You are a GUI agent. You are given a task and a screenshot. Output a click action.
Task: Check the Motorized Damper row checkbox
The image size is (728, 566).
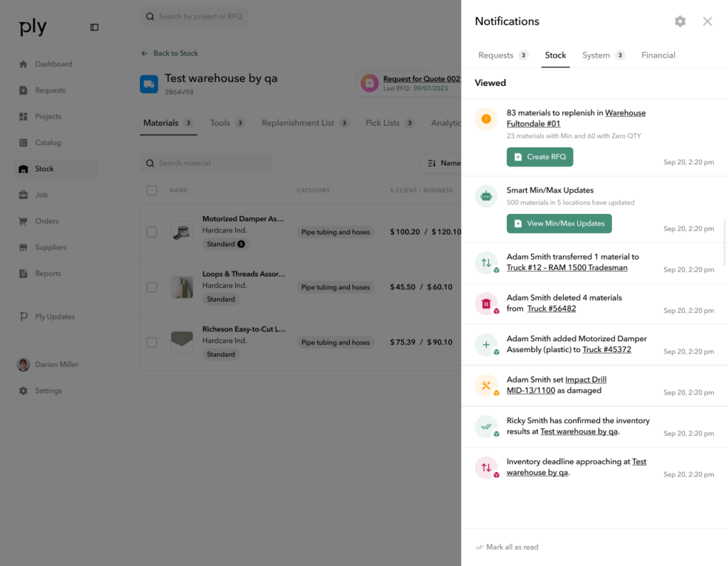tap(152, 232)
